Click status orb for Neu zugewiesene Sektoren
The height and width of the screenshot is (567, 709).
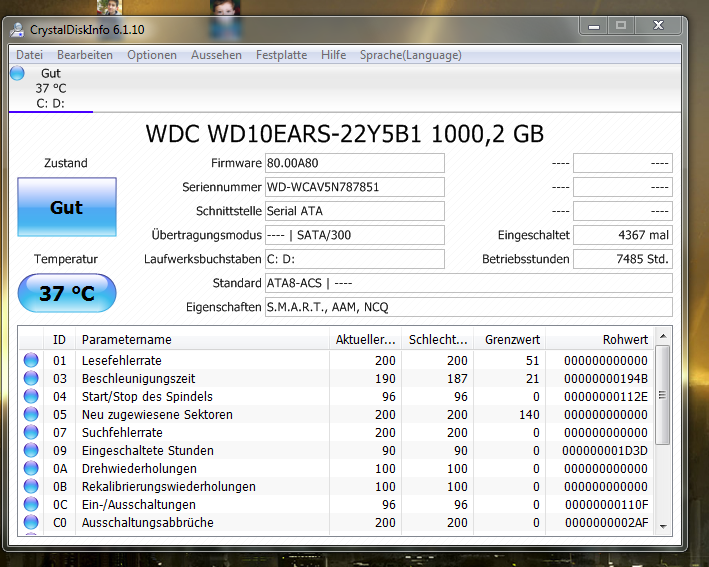pos(31,414)
